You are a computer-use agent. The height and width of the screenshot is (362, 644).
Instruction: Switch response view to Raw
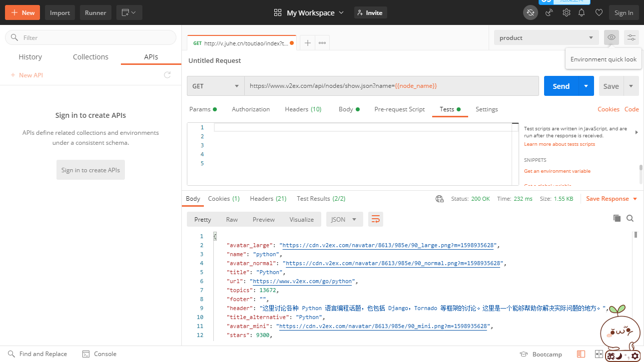(232, 219)
